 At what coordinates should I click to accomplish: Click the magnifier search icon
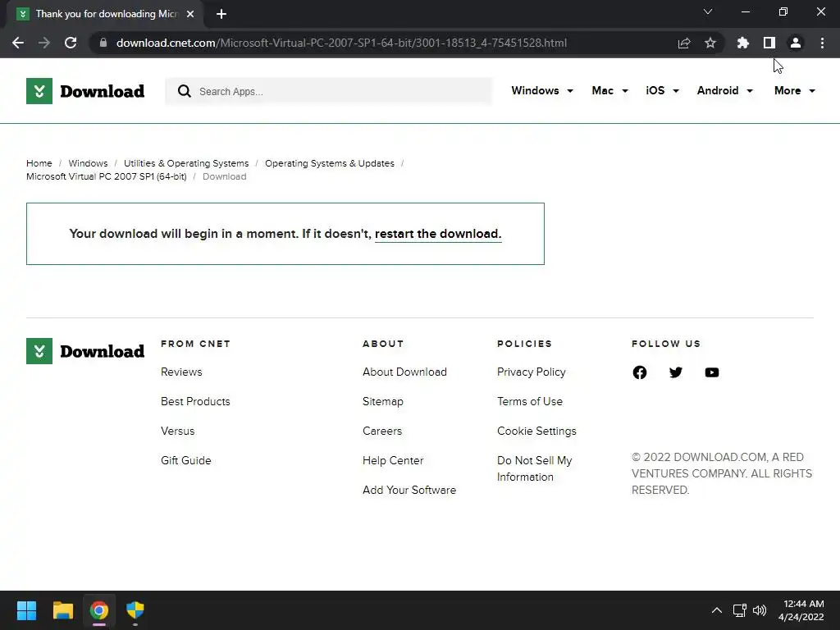pyautogui.click(x=185, y=91)
